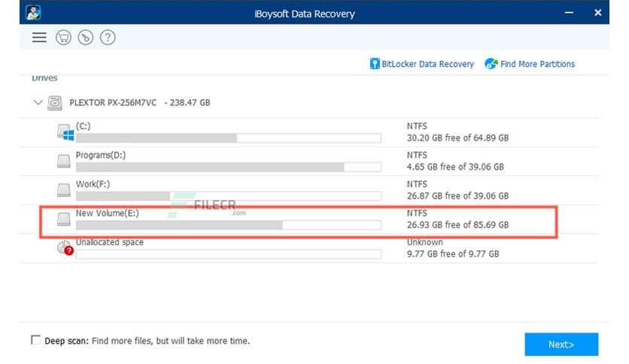Click '26.93 GB free of 85.69 GB'
The image size is (629, 364).
457,225
